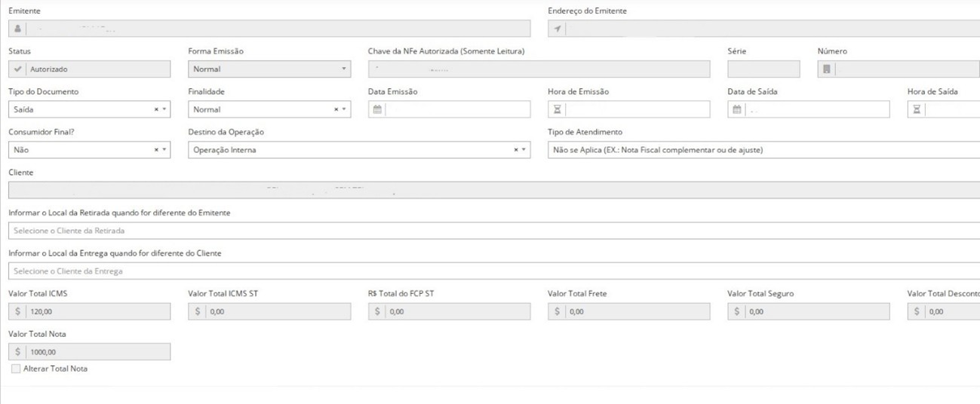Click the dollar icon in Valor Total ICMS ST
The width and height of the screenshot is (980, 404).
[198, 311]
